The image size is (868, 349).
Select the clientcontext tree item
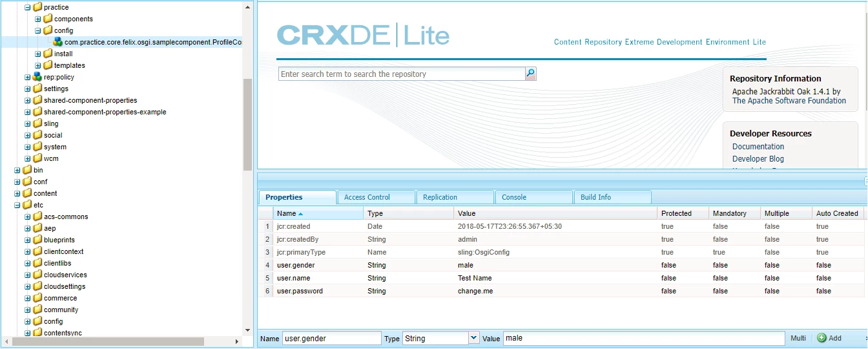pyautogui.click(x=63, y=251)
